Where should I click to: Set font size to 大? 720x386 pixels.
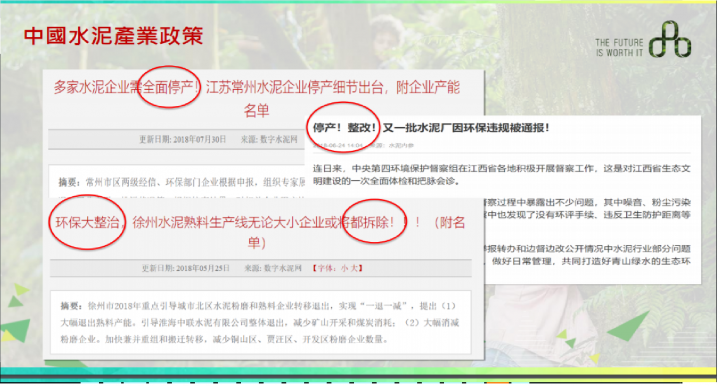[354, 268]
